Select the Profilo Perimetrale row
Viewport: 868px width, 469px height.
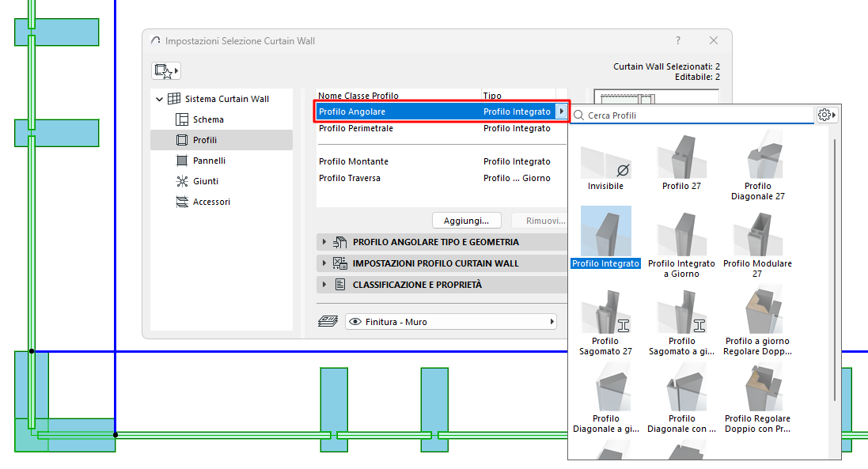click(x=442, y=128)
